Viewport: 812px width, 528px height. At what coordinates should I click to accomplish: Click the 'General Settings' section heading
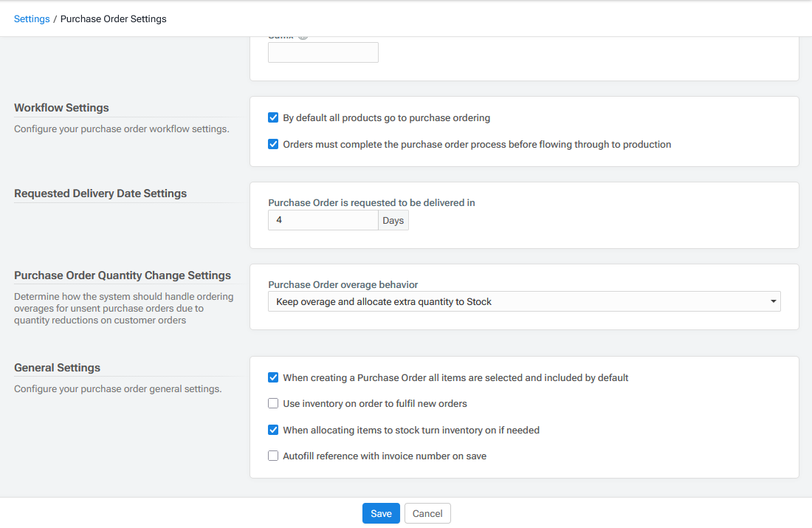tap(57, 367)
